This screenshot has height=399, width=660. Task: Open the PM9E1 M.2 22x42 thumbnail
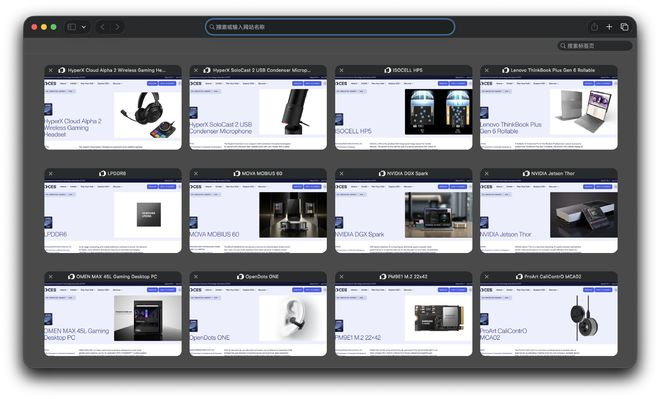[x=404, y=319]
